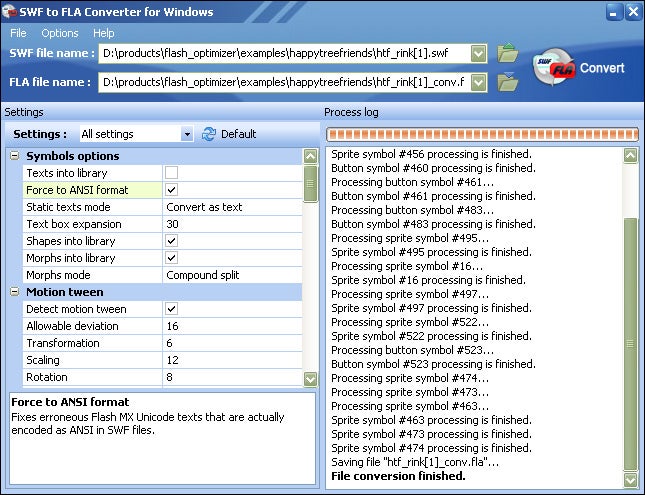Click the Symbols options group header text
This screenshot has width=645, height=495.
73,156
